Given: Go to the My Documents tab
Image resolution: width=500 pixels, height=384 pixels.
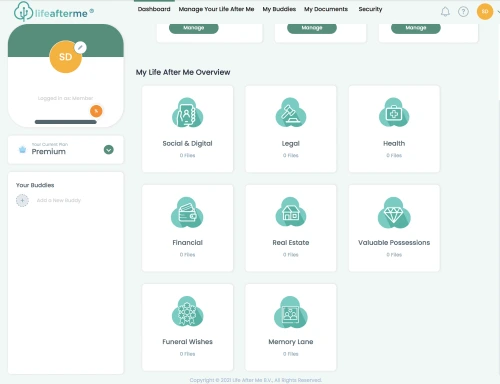Looking at the screenshot, I should point(326,9).
